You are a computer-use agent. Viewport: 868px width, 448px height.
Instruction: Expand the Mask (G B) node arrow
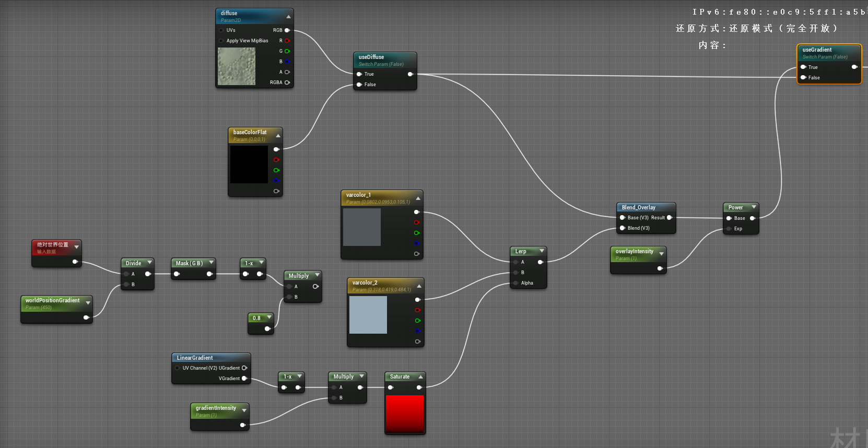(x=211, y=263)
